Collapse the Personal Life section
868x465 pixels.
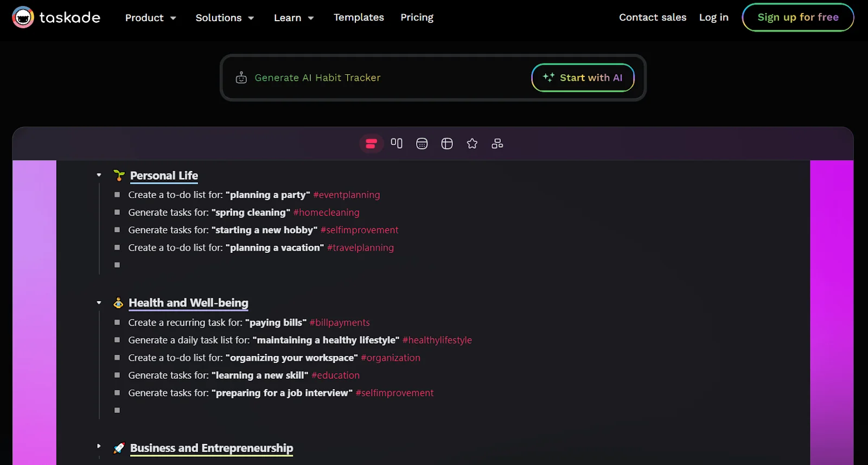[99, 175]
